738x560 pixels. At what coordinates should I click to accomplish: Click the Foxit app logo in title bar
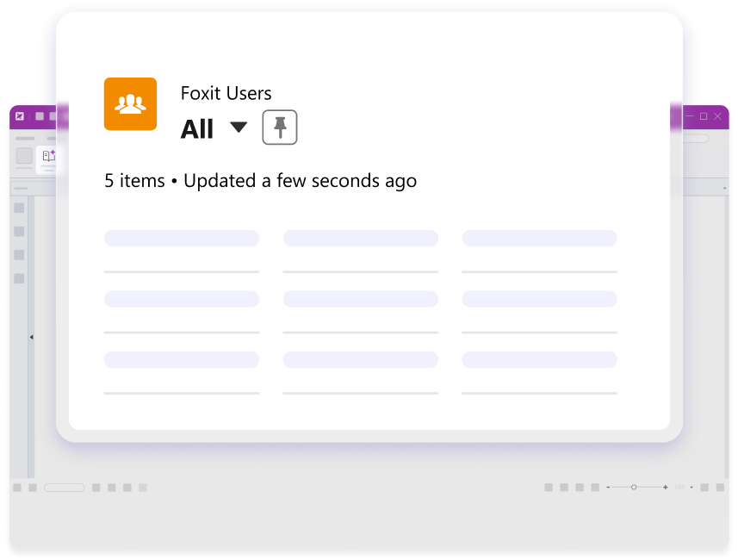(20, 115)
